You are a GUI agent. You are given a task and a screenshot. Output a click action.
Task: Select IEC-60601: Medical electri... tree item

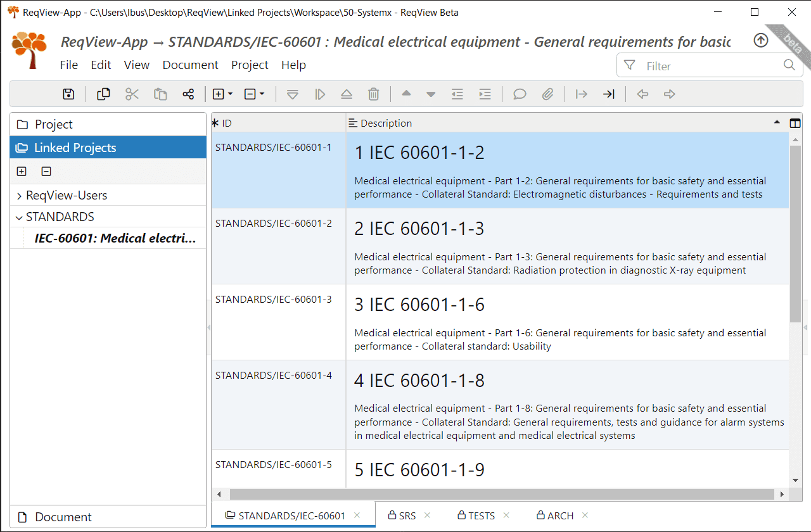point(115,238)
